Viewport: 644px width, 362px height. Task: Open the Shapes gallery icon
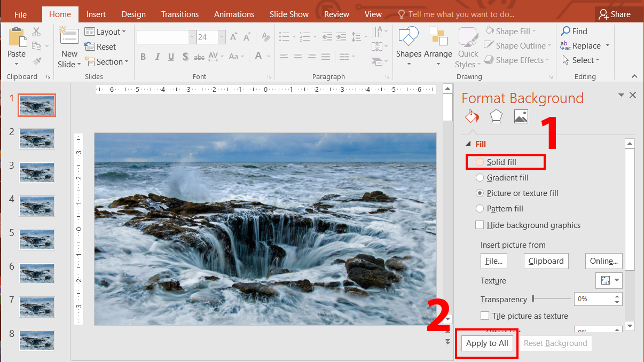409,36
